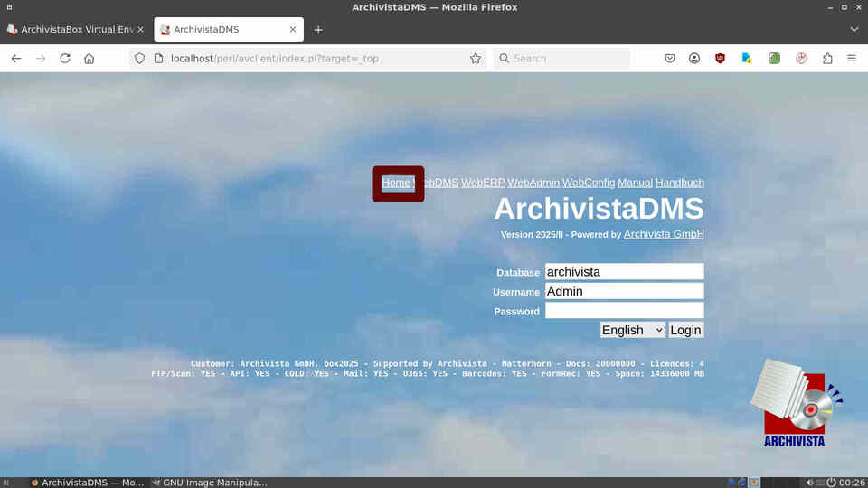This screenshot has height=488, width=868.
Task: Click the Database input field
Action: click(625, 272)
